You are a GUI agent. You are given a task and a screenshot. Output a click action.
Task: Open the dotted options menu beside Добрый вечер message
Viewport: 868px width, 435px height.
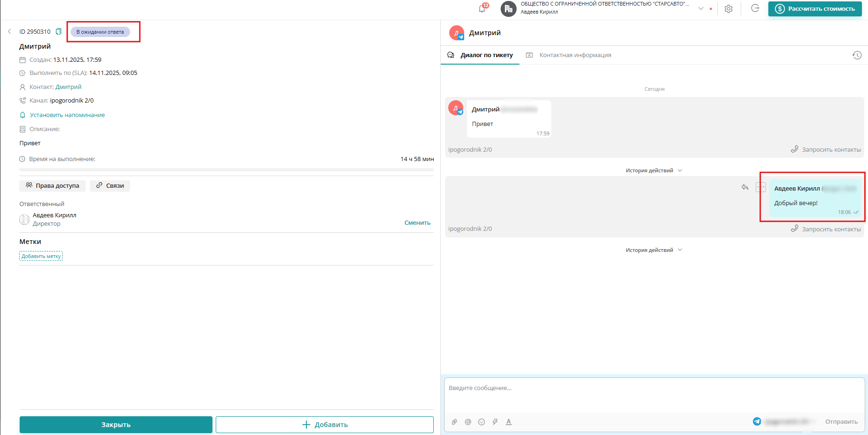tap(761, 187)
